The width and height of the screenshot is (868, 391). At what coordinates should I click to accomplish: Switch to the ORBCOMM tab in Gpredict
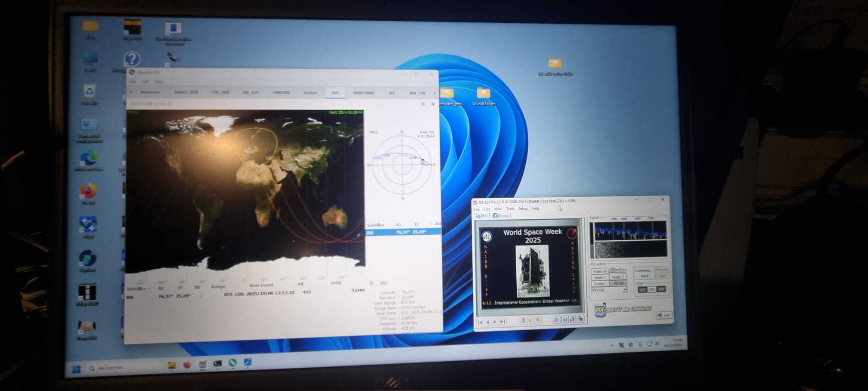click(363, 93)
